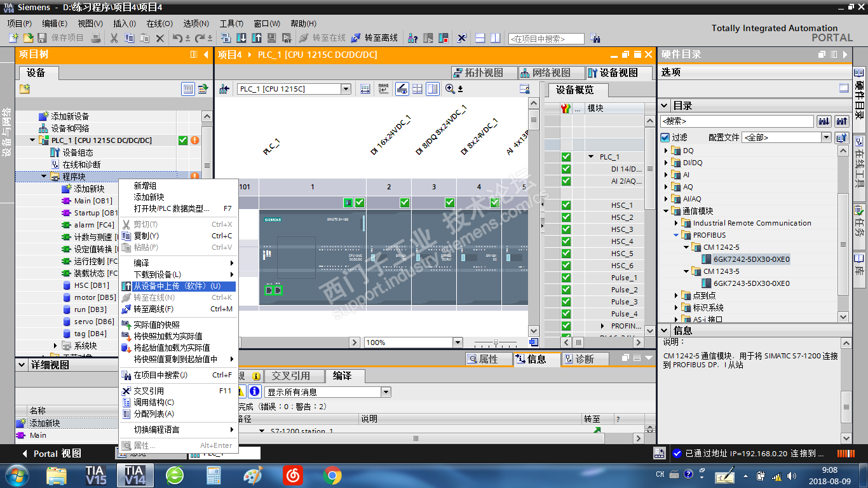Collapse the 程序块 tree node
This screenshot has height=488, width=868.
click(x=44, y=177)
